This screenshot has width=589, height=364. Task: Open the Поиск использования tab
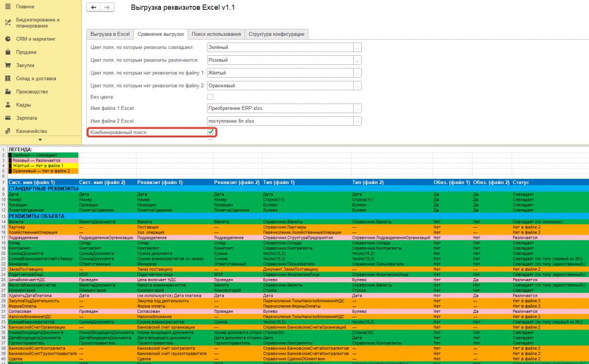pyautogui.click(x=216, y=34)
